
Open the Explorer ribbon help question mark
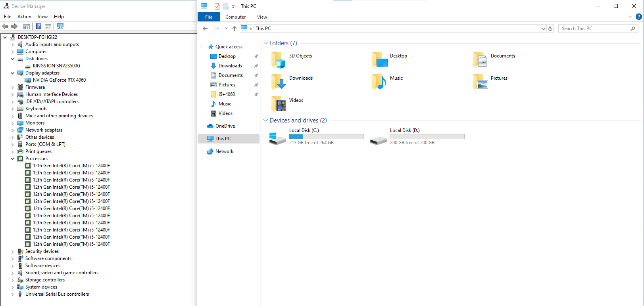(639, 17)
